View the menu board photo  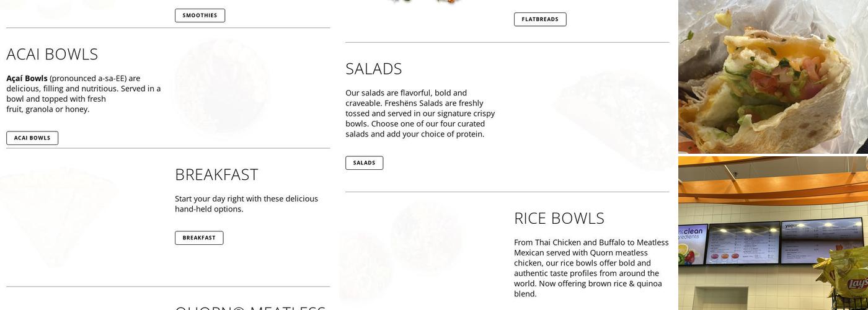773,233
